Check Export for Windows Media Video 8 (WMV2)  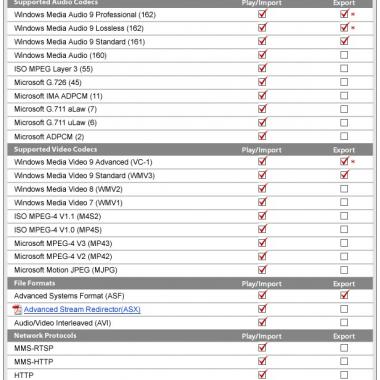click(344, 189)
